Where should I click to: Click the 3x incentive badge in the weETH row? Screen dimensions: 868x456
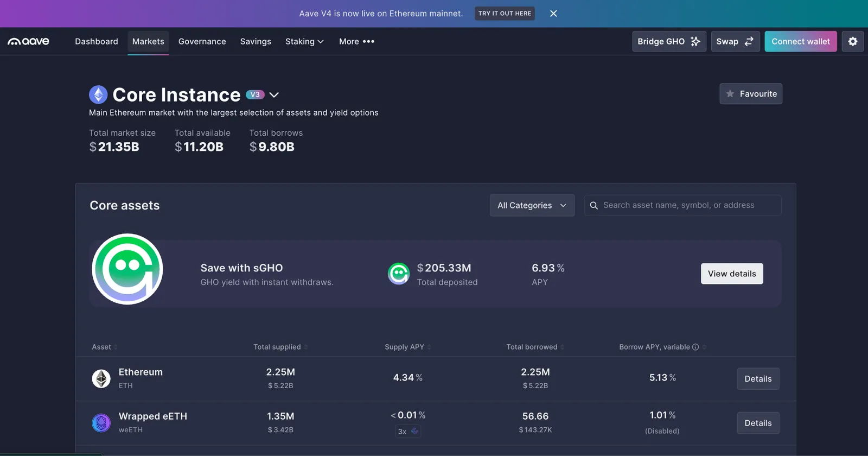click(x=408, y=432)
